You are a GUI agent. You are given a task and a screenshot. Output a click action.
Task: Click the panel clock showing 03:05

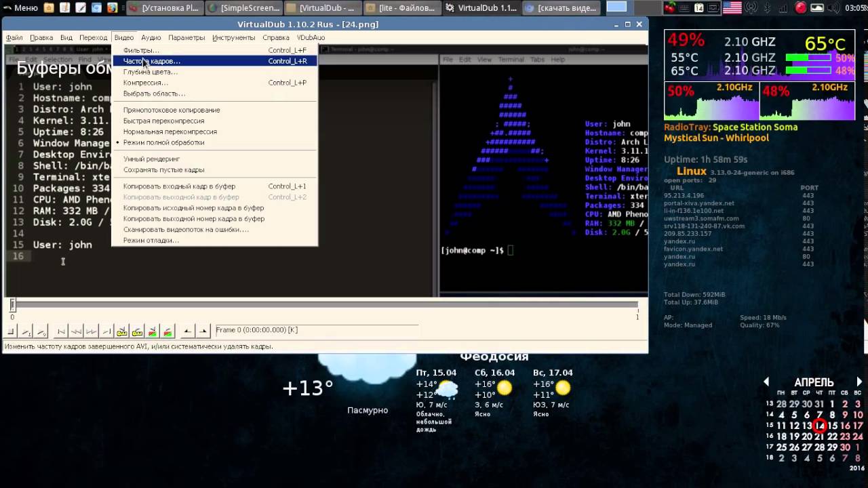pyautogui.click(x=856, y=8)
